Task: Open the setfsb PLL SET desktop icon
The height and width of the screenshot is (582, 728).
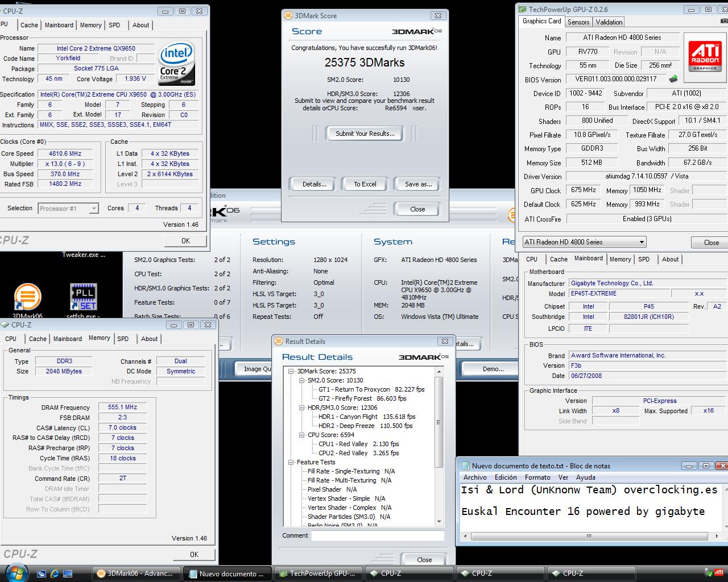Action: click(83, 297)
